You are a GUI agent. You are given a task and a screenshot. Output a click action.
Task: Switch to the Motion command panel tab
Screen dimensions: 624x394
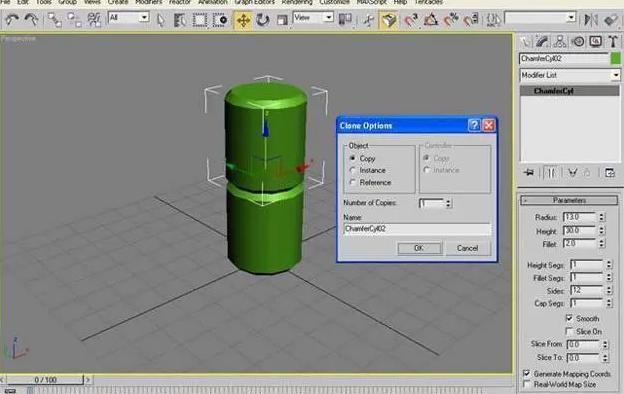(578, 41)
